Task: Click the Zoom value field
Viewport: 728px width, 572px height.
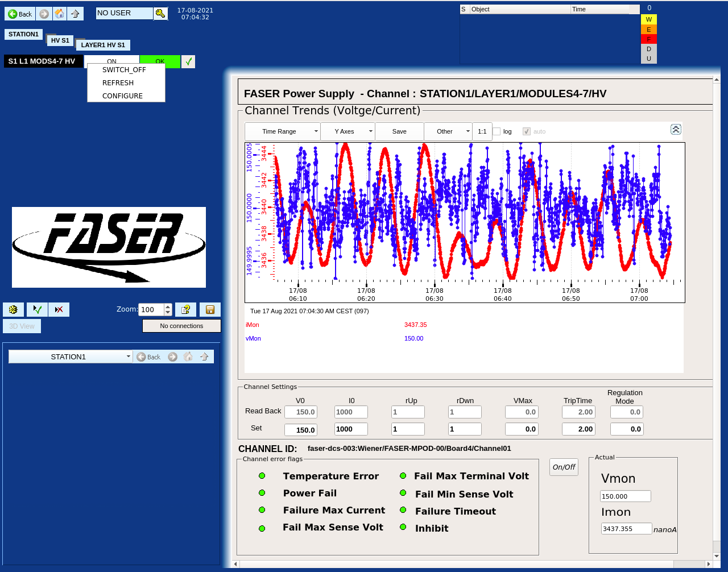Action: coord(151,309)
